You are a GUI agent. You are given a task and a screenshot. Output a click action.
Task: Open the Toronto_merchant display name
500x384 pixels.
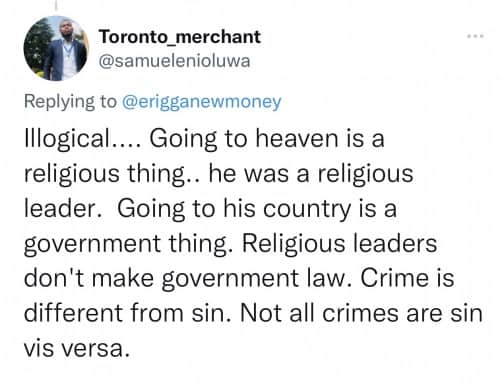click(x=180, y=37)
